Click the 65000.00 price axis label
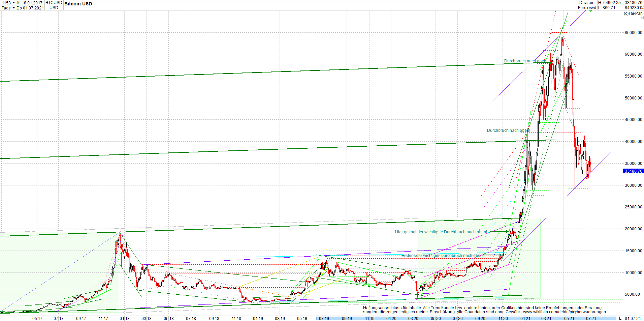This screenshot has width=644, height=321. [x=634, y=33]
